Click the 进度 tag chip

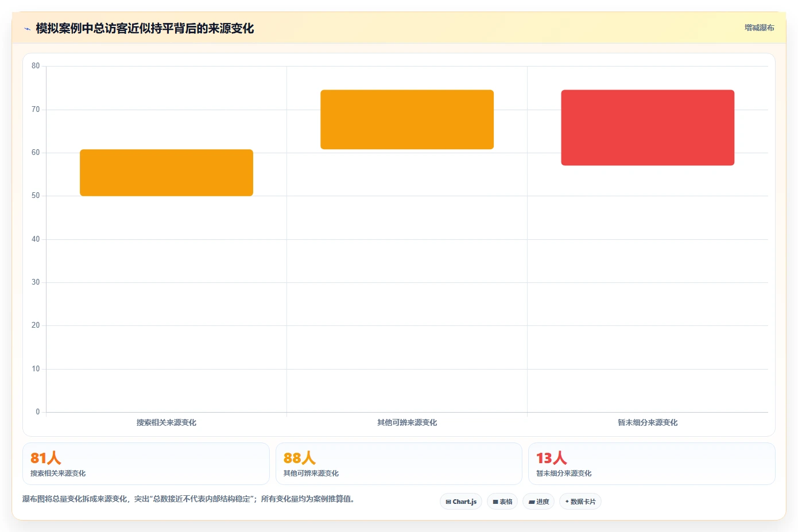(x=539, y=502)
